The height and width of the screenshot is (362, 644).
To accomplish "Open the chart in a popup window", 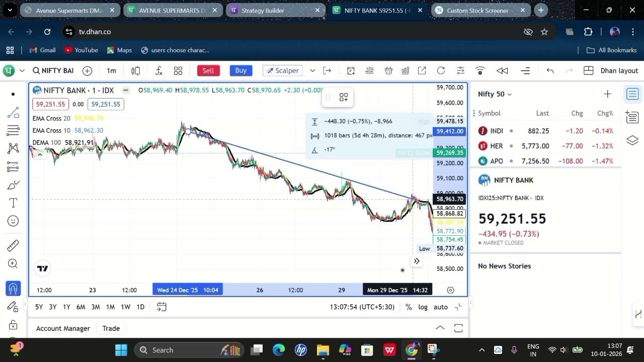I will point(422,71).
